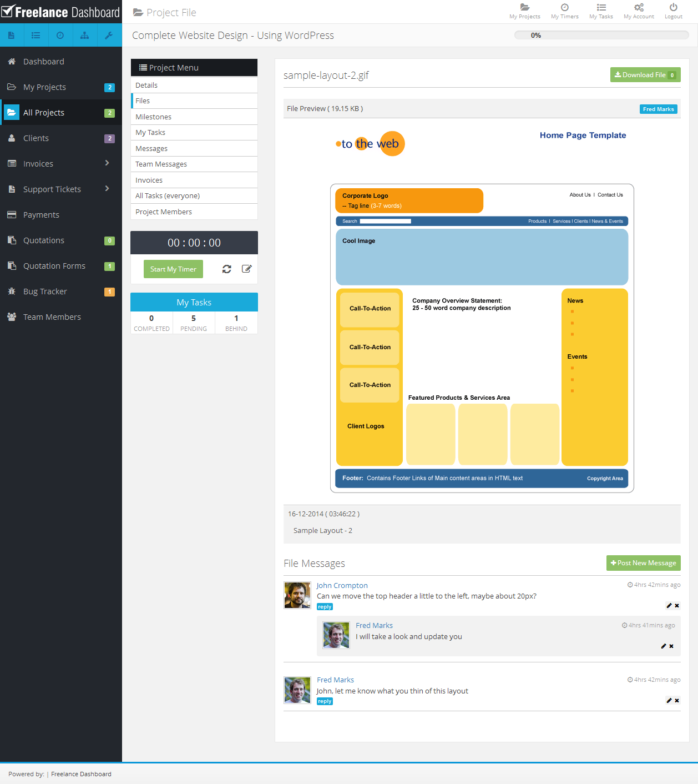The width and height of the screenshot is (698, 784).
Task: Click the My Tasks blue panel header
Action: [194, 302]
